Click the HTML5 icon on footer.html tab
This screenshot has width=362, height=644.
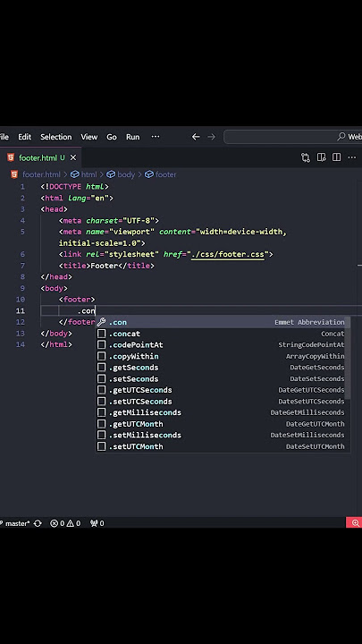click(11, 157)
